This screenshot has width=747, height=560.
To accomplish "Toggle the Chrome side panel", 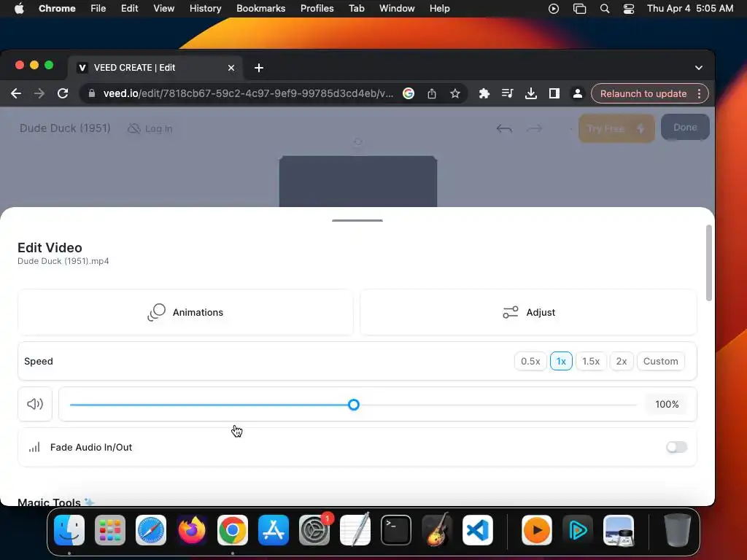I will point(554,94).
